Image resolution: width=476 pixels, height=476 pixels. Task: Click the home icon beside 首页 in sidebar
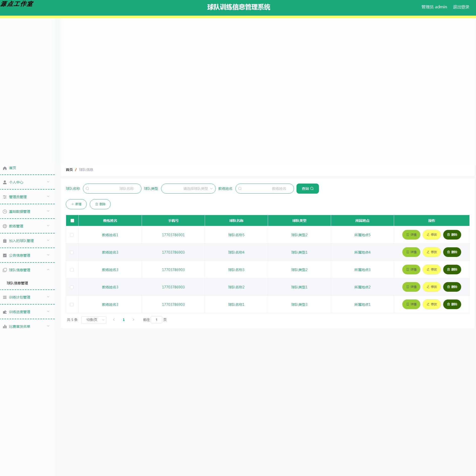(x=5, y=168)
